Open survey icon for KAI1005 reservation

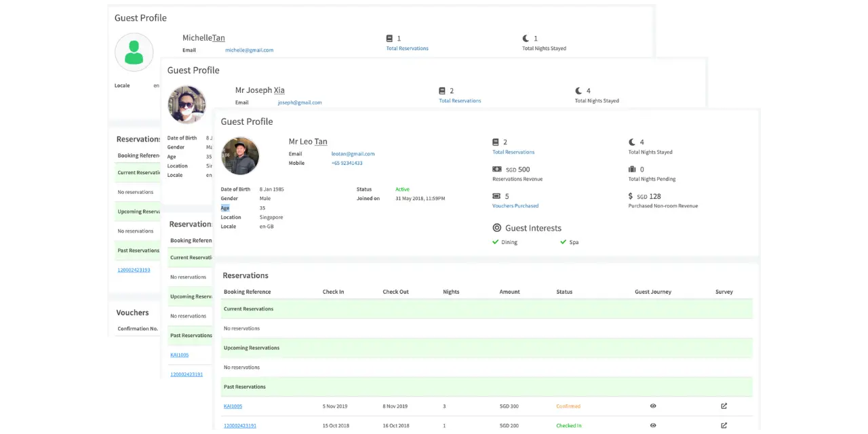coord(724,406)
